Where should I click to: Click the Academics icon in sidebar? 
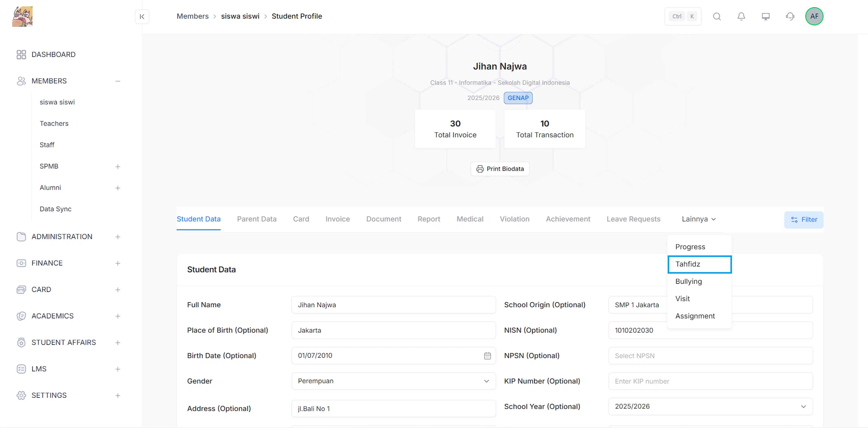[x=21, y=316]
